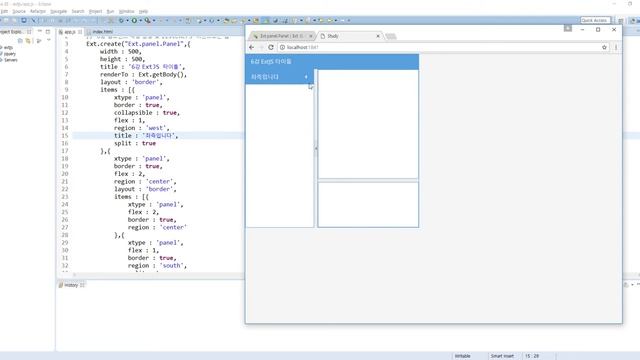Click the localhost address bar
Viewport: 640px width, 360px height.
[443, 47]
